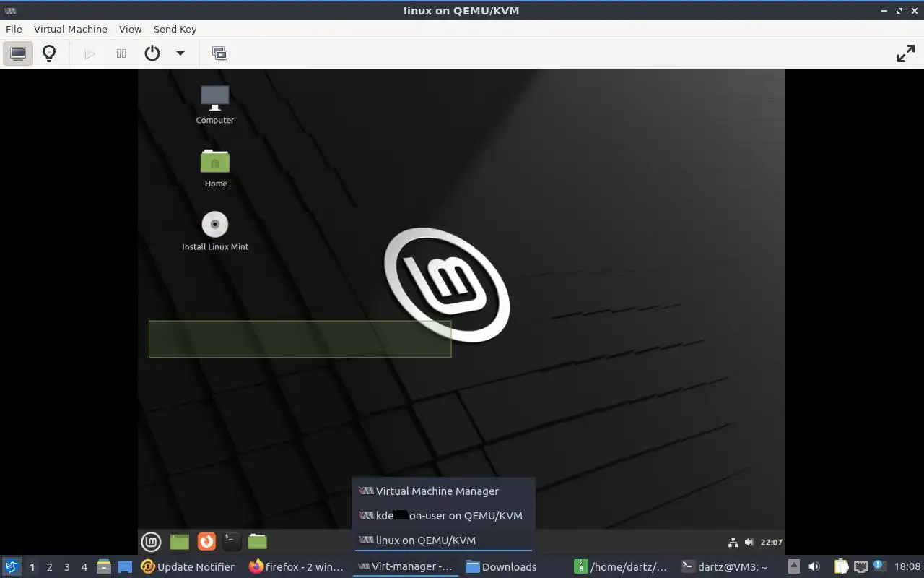Screen dimensions: 924x578
Task: Click the host wired network tray icon
Action: pyautogui.click(x=860, y=567)
